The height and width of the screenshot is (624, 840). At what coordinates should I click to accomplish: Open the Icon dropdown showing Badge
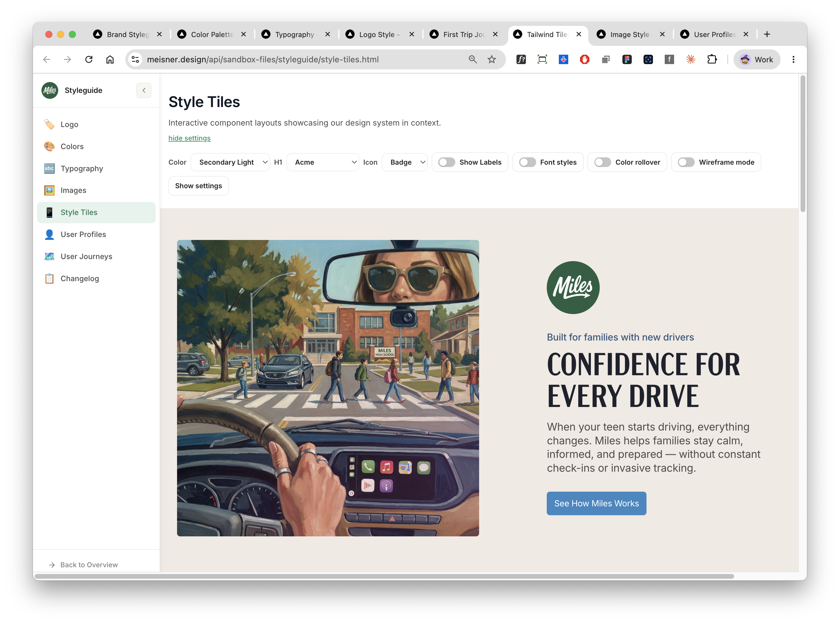[x=404, y=162]
